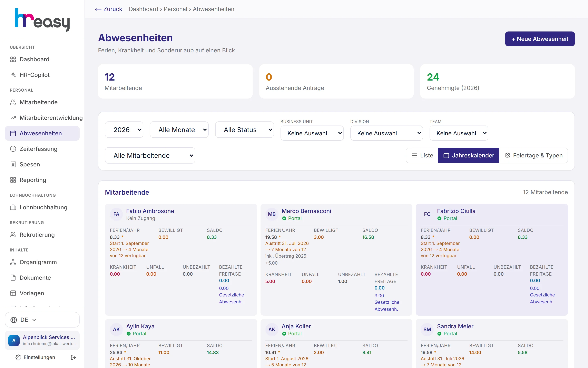The image size is (588, 368).
Task: Open Feiertage & Typen settings
Action: [x=533, y=155]
